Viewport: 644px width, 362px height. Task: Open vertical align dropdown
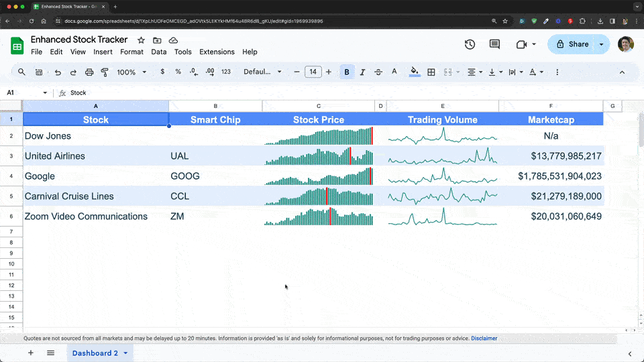(495, 72)
